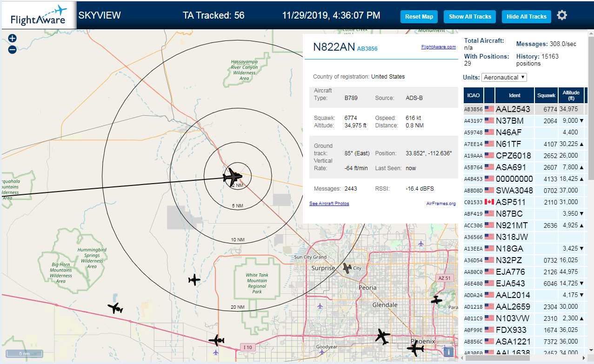Click the selected N822AN aircraft on the map
This screenshot has width=594, height=364.
click(x=232, y=176)
